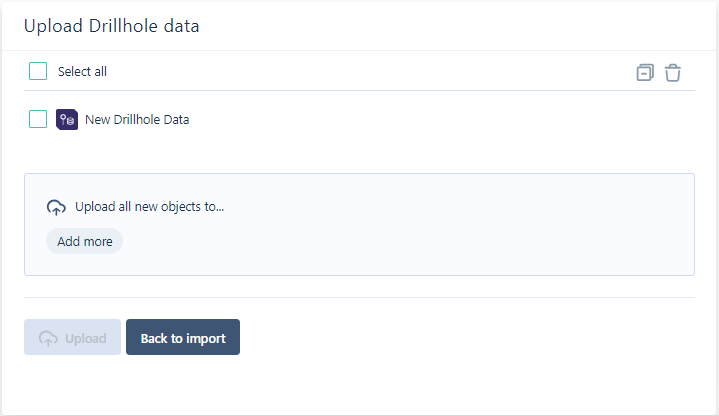Tick the Select all checkbox
The height and width of the screenshot is (416, 719).
38,71
